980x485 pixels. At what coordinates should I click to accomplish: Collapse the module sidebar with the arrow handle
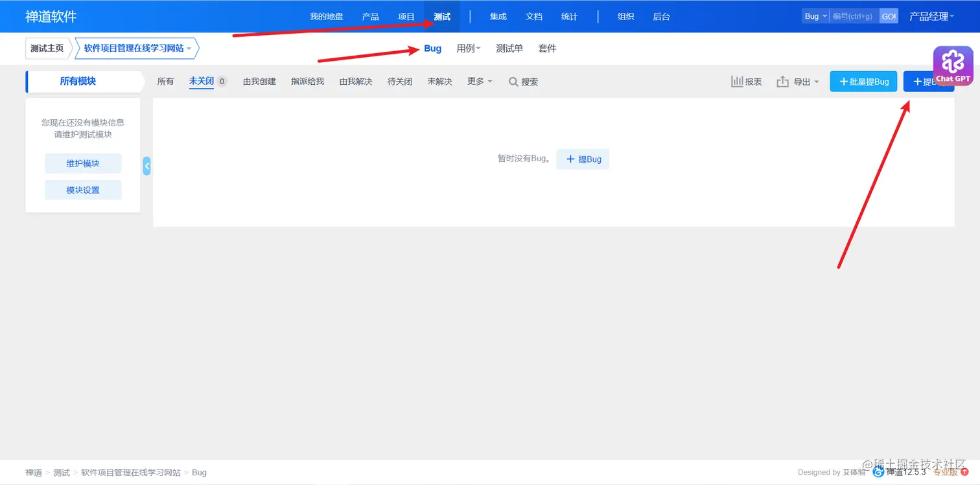pyautogui.click(x=147, y=166)
